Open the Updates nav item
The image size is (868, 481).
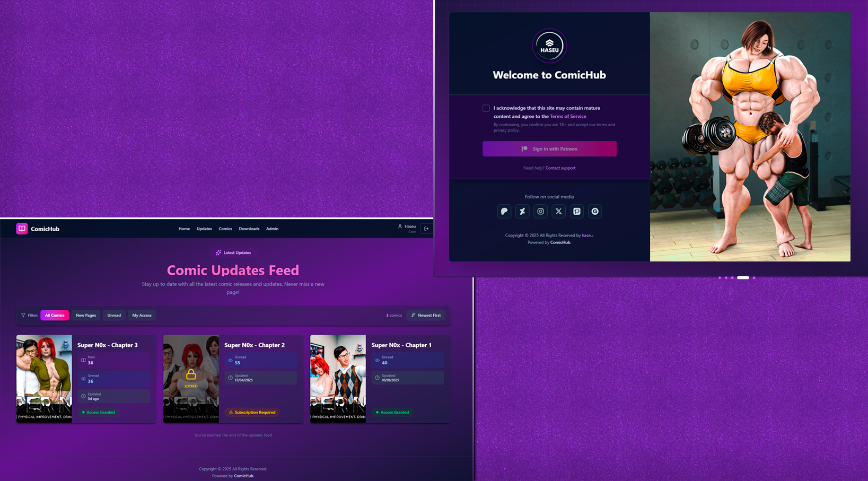tap(204, 229)
